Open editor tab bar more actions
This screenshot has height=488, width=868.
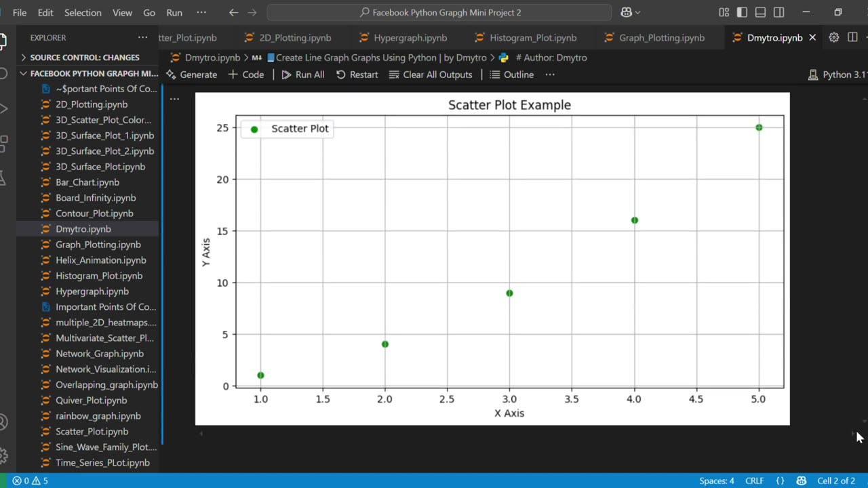[866, 37]
